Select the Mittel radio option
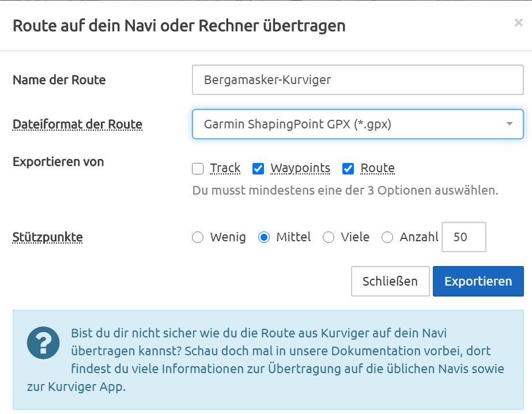 264,237
